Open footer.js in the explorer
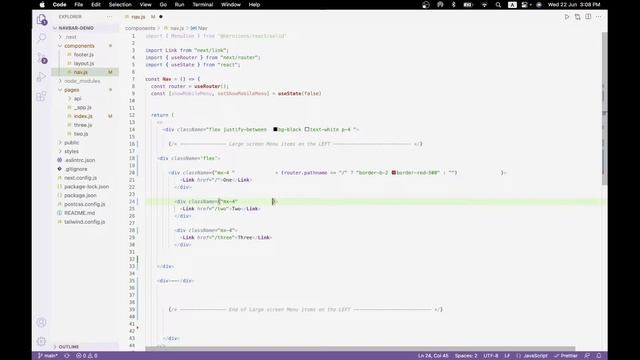 click(x=84, y=55)
